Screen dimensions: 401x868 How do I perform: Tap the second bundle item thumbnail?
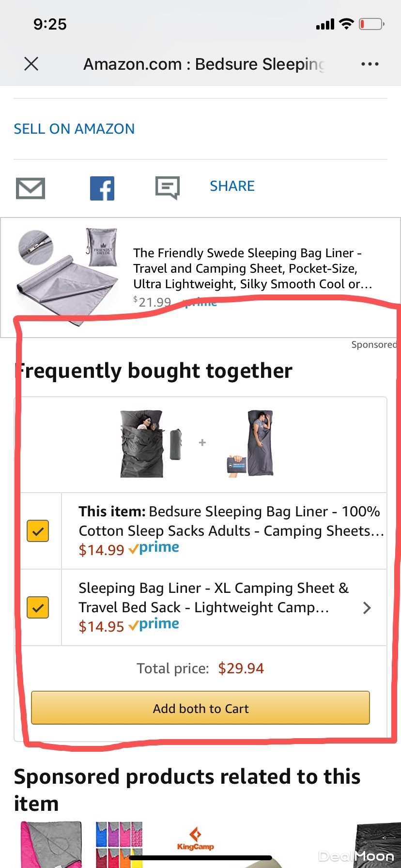click(251, 444)
